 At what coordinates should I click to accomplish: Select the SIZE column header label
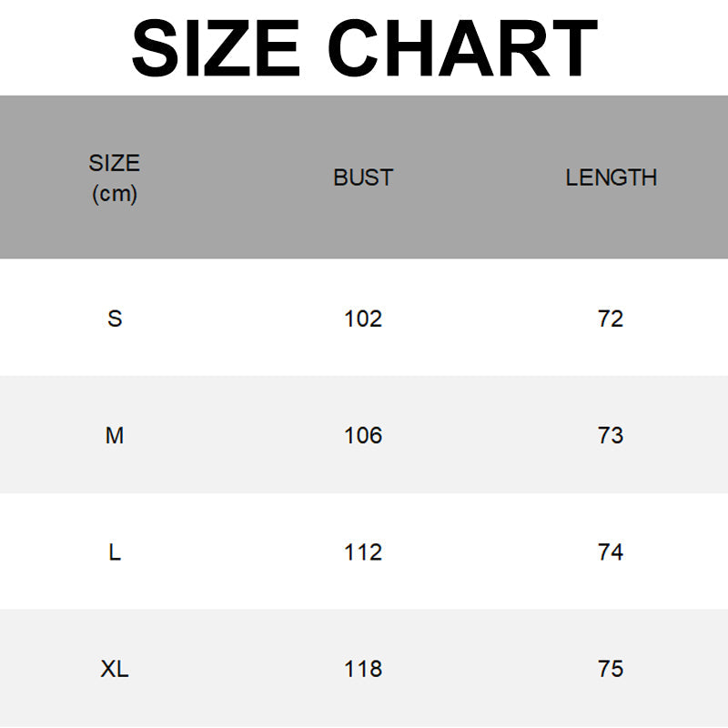pos(115,164)
